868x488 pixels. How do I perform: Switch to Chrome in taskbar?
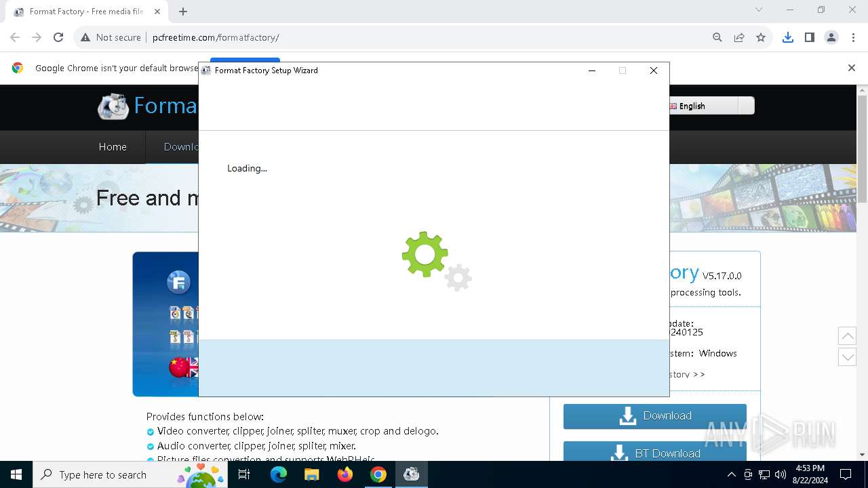tap(378, 474)
